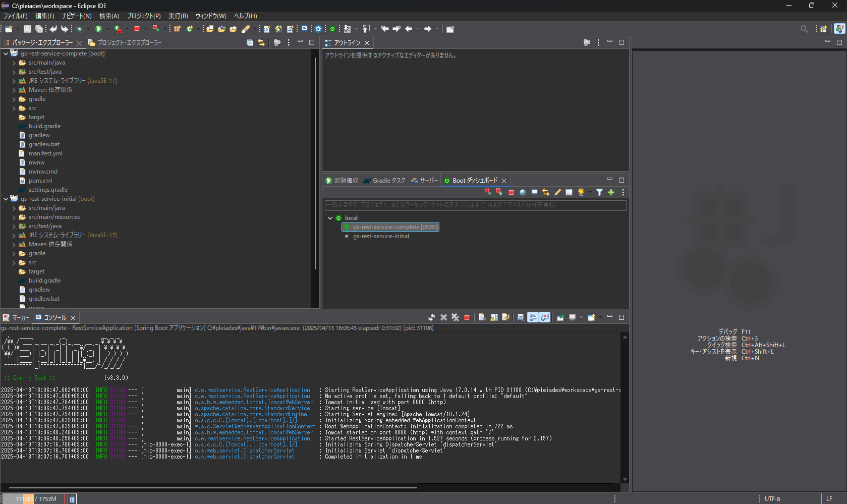Image resolution: width=847 pixels, height=504 pixels.
Task: Toggle Pin Console in console toolbar
Action: click(560, 317)
